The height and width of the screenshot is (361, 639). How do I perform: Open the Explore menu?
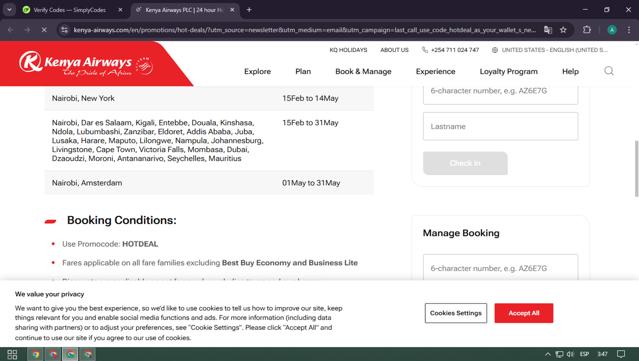click(257, 71)
